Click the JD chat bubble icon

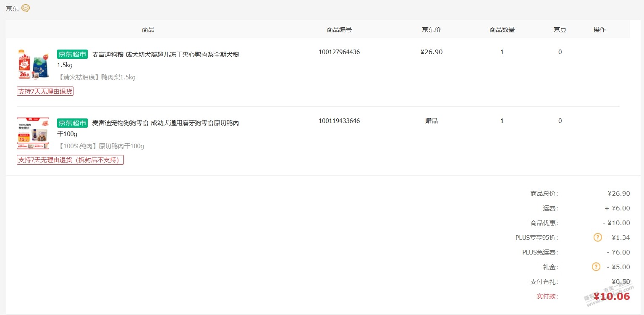point(26,8)
